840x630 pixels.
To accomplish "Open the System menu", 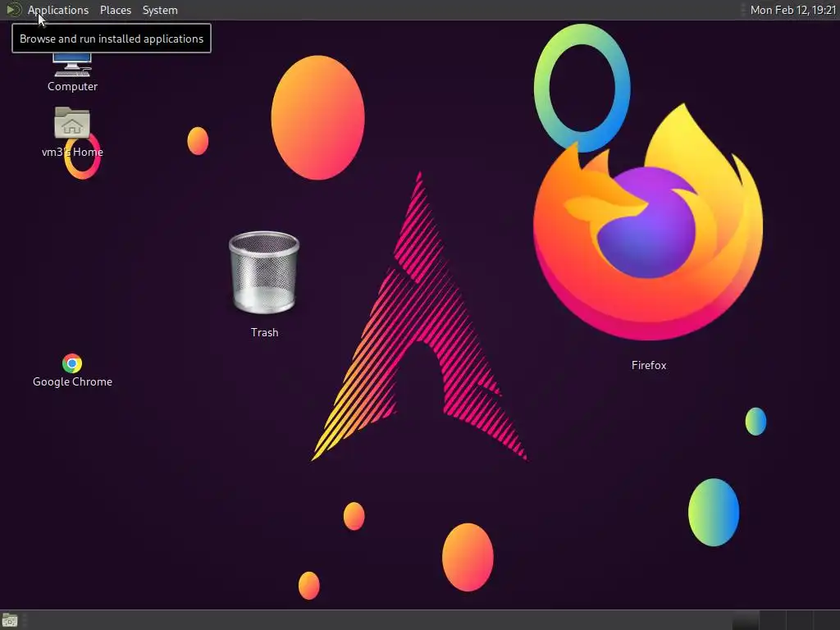I will [160, 10].
